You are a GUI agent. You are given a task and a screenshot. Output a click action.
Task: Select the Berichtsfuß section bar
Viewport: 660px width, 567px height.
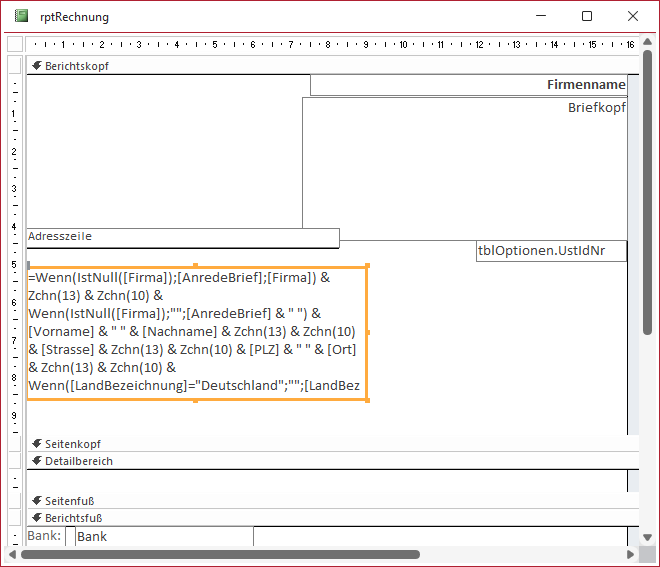click(330, 518)
